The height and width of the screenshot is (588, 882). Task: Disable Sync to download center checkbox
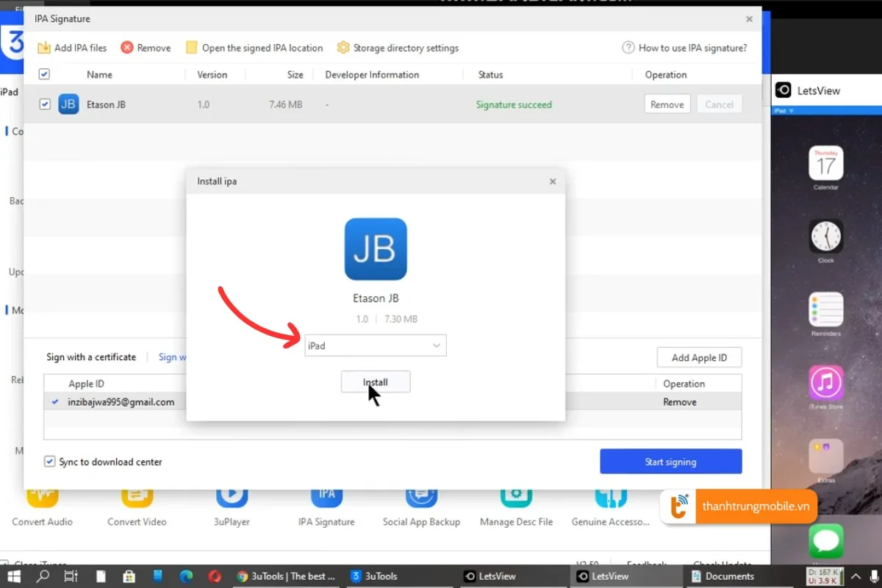coord(50,462)
